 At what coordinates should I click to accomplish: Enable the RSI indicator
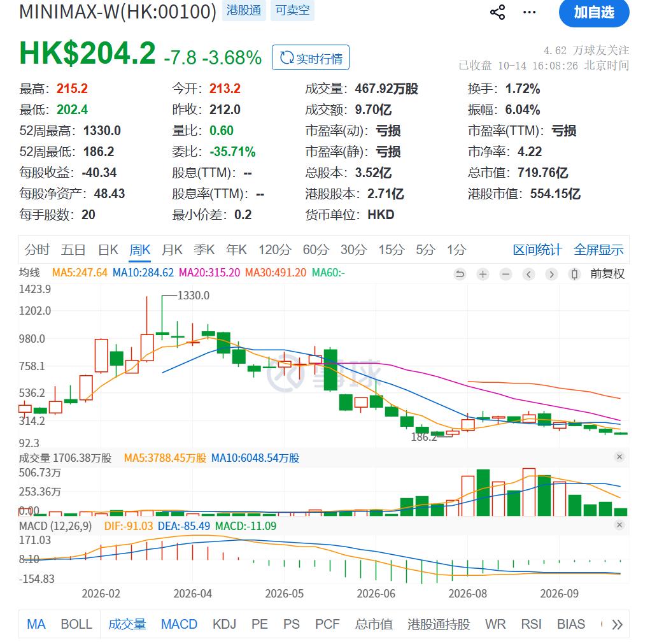pos(531,624)
